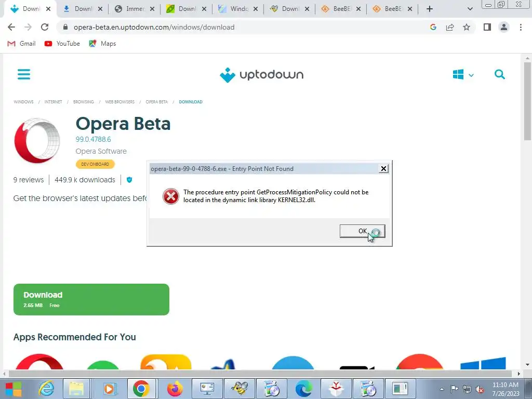
Task: Go to the INTERNET breadcrumb
Action: [54, 102]
